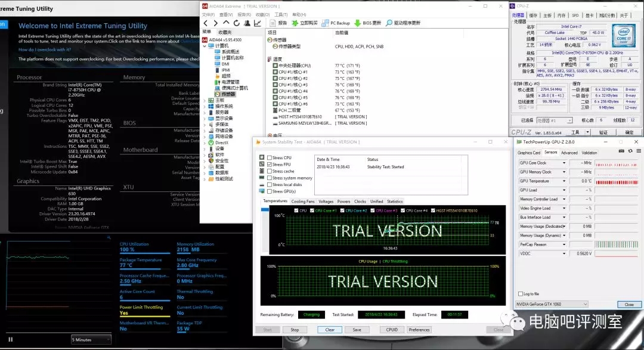The image size is (644, 350).
Task: Pause XTU monitoring graph
Action: pos(10,339)
